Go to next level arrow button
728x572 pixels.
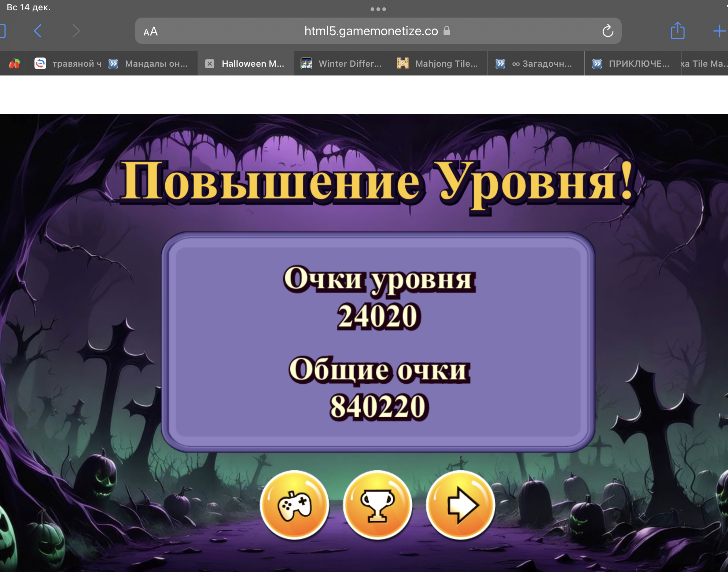(x=461, y=505)
